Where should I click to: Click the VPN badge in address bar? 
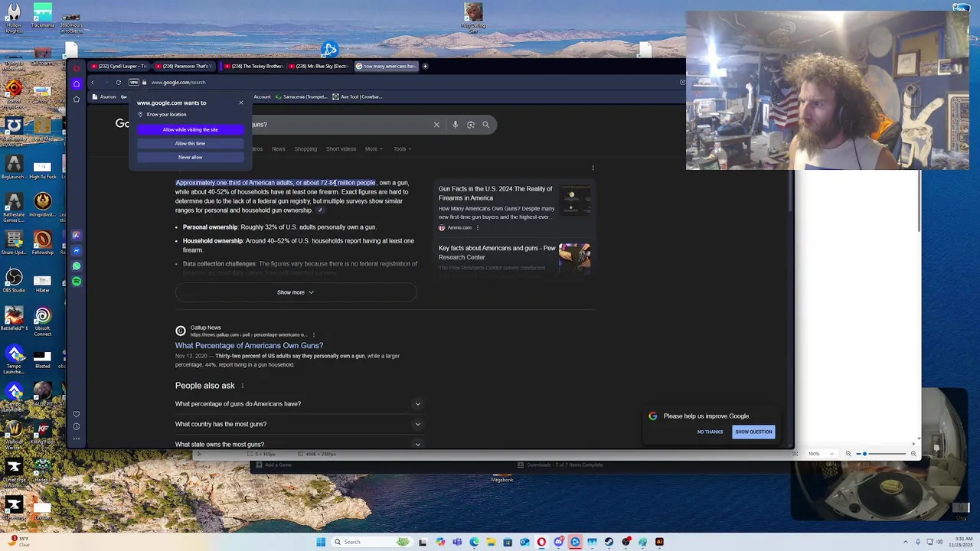(x=134, y=82)
